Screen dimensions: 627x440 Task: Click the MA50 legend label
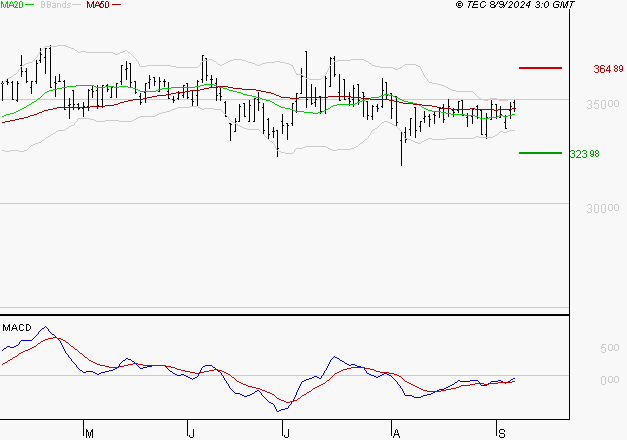pyautogui.click(x=98, y=5)
